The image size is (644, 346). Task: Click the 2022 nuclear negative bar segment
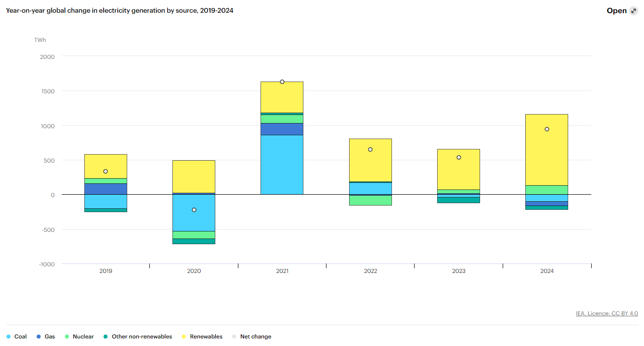coord(370,200)
